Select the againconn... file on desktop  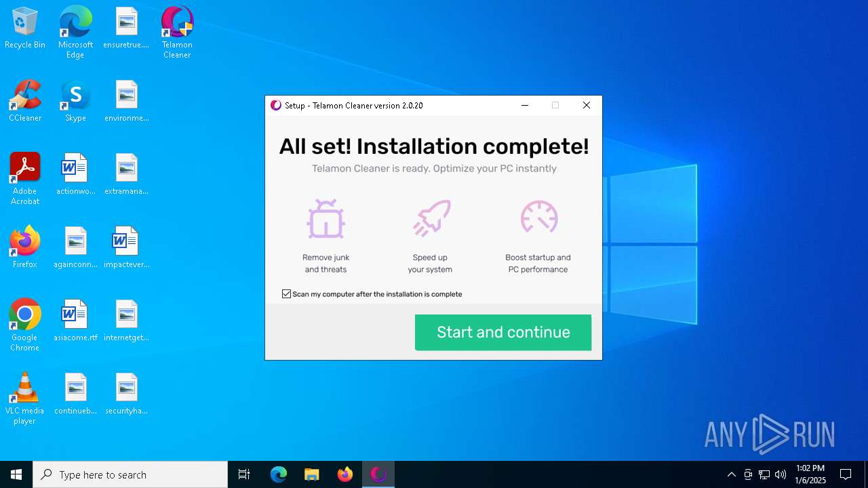(x=75, y=248)
